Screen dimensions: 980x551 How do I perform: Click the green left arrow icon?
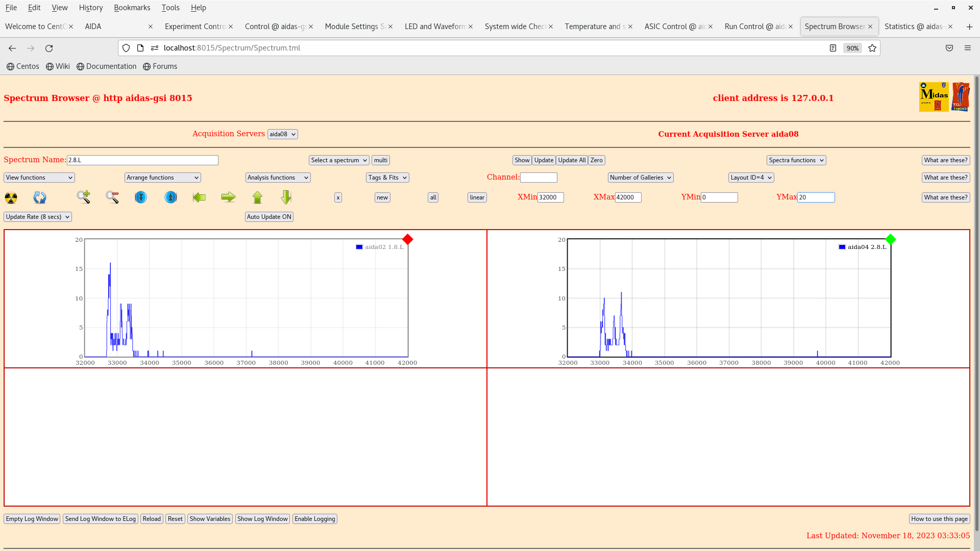click(199, 197)
